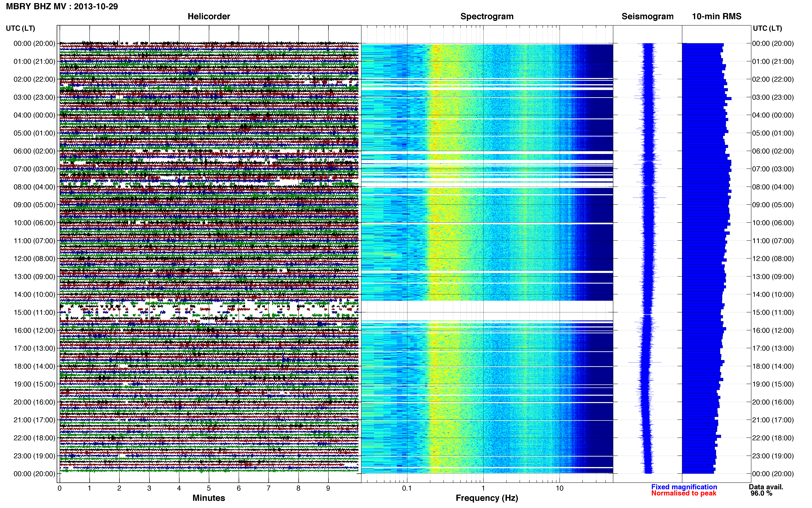Click left time label '15:00 (11:00)'
The width and height of the screenshot is (812, 508).
34,312
